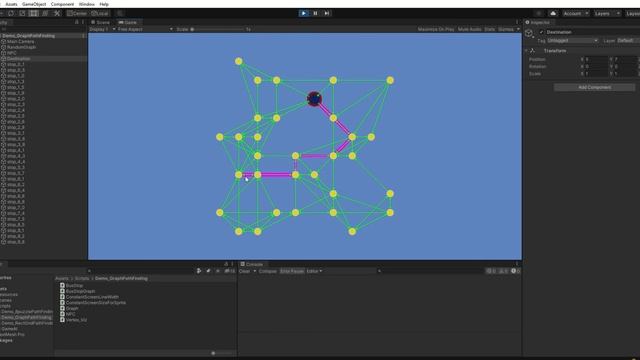Select the Transform tool icon
This screenshot has width=640, height=360.
45,13
